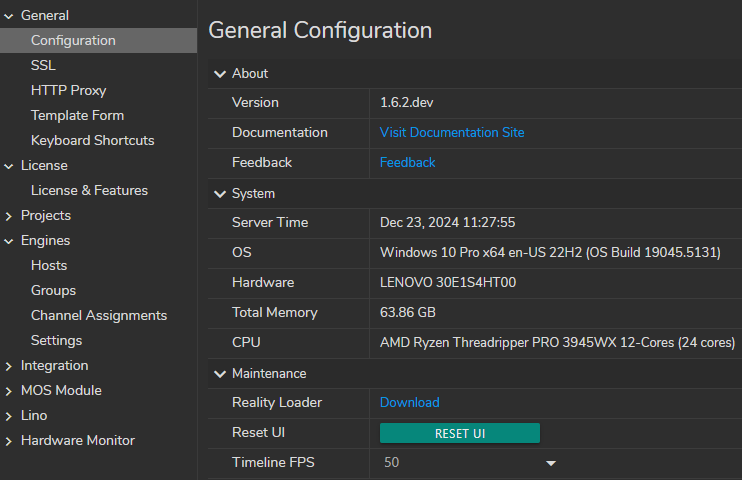Select SSL in the sidebar

point(43,66)
